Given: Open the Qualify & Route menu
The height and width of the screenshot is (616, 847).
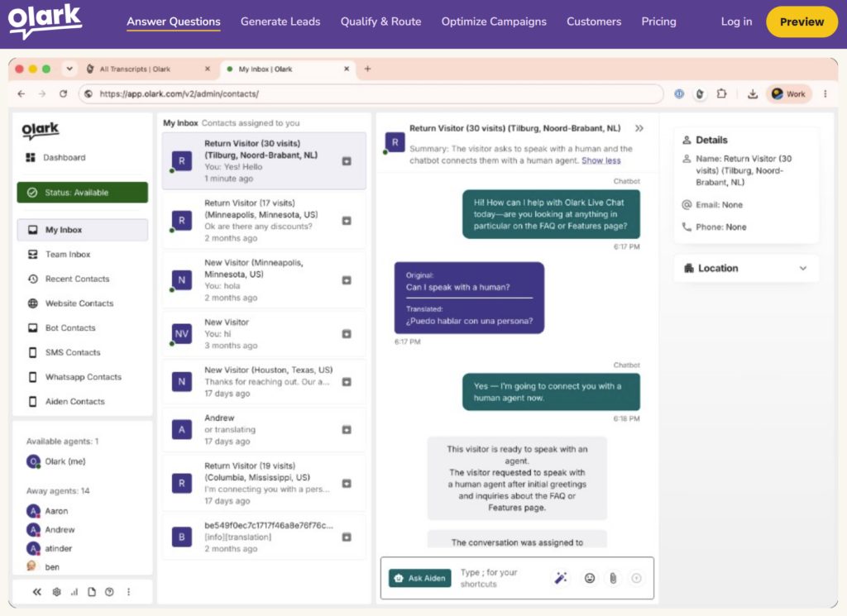Looking at the screenshot, I should (x=380, y=21).
